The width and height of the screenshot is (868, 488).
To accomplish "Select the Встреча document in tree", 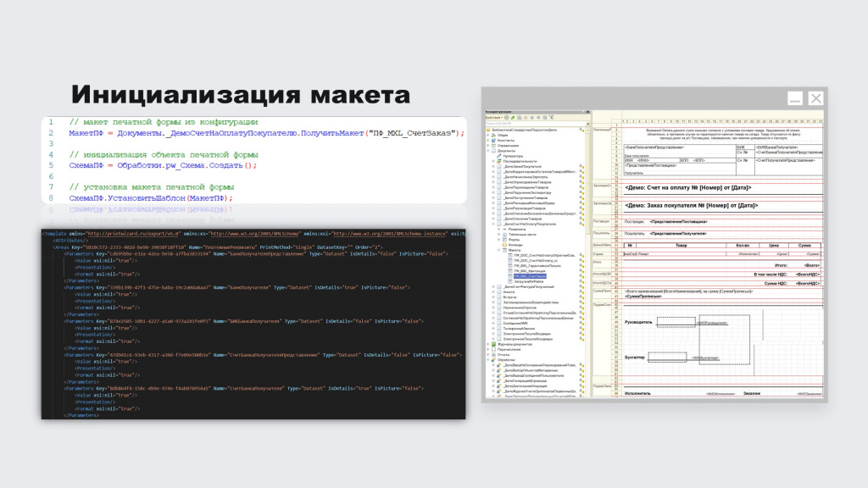I will click(x=509, y=297).
